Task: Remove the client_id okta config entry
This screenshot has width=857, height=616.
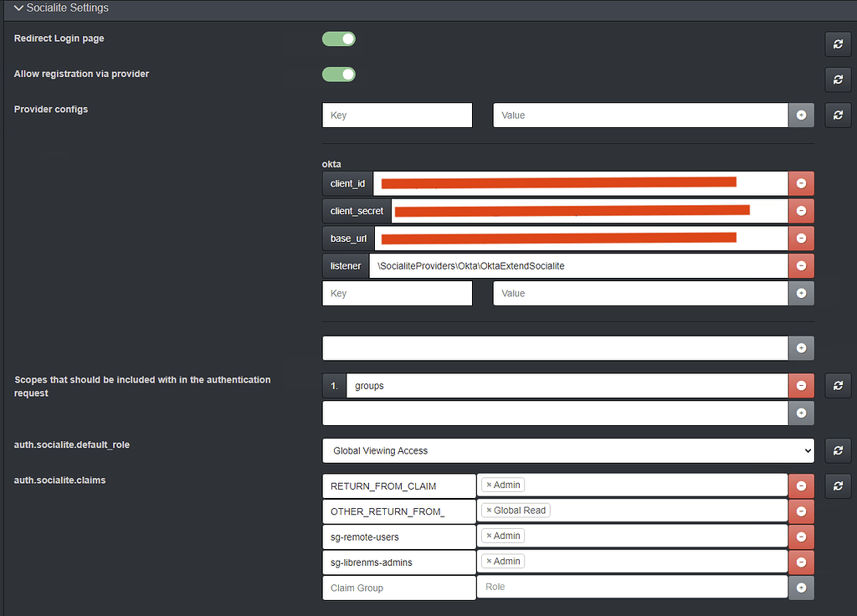Action: 800,182
